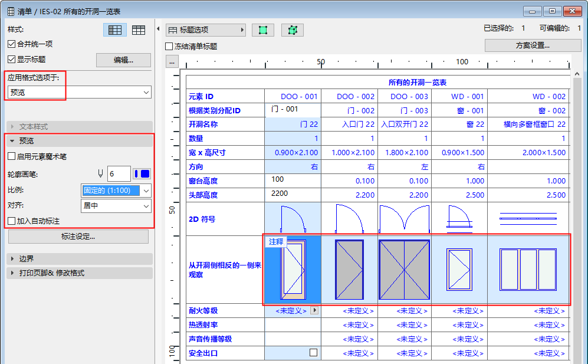Click the 入口双开门 22 cell
The width and height of the screenshot is (588, 364).
click(405, 124)
